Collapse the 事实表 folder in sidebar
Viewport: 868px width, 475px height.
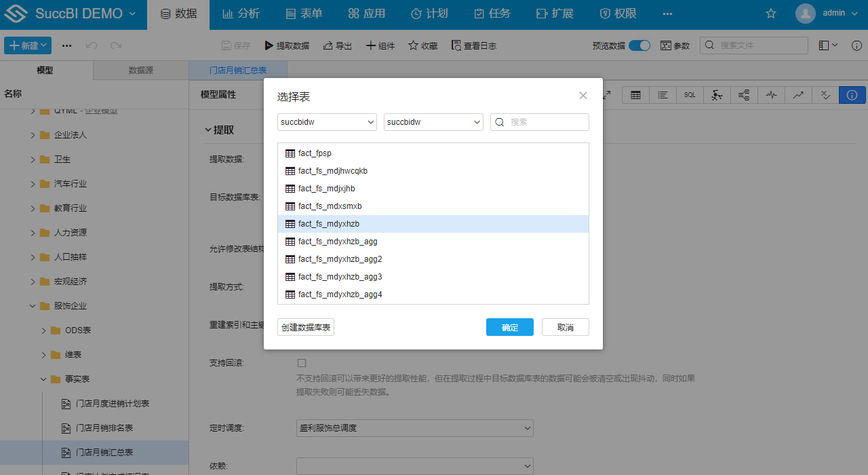point(43,379)
